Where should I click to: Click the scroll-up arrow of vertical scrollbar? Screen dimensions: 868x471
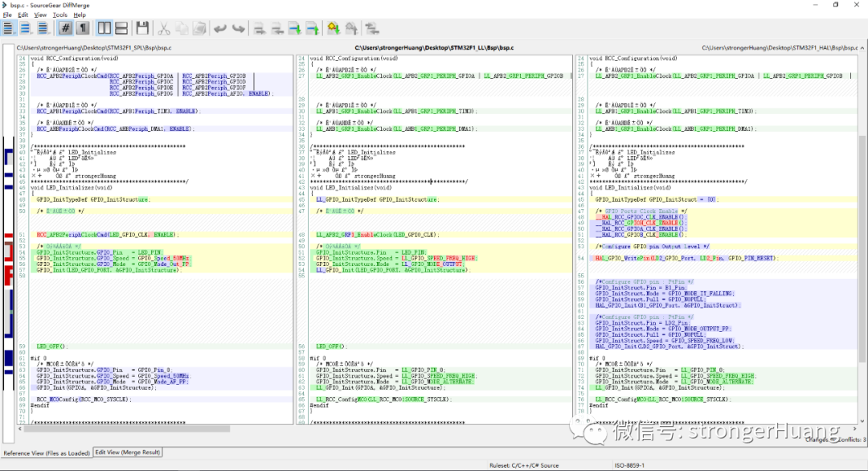click(862, 49)
